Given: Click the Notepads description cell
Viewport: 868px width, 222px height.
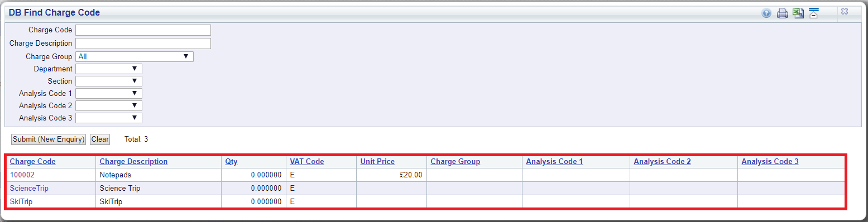Looking at the screenshot, I should (159, 175).
